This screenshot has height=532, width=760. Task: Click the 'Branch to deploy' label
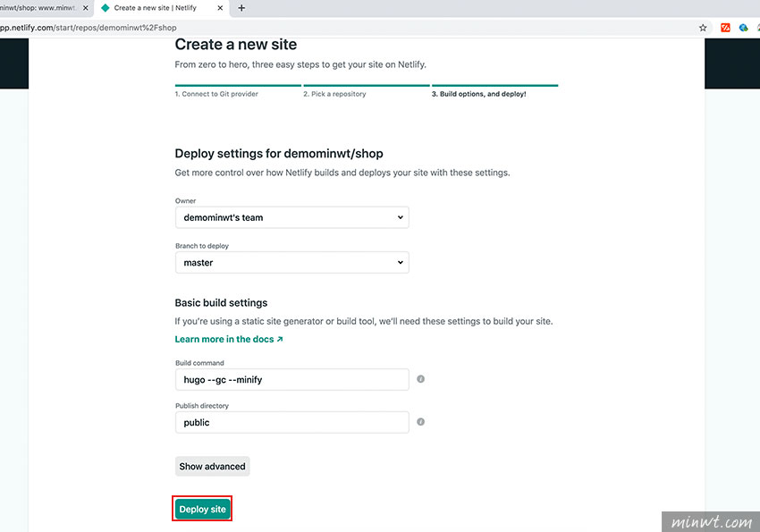(202, 246)
